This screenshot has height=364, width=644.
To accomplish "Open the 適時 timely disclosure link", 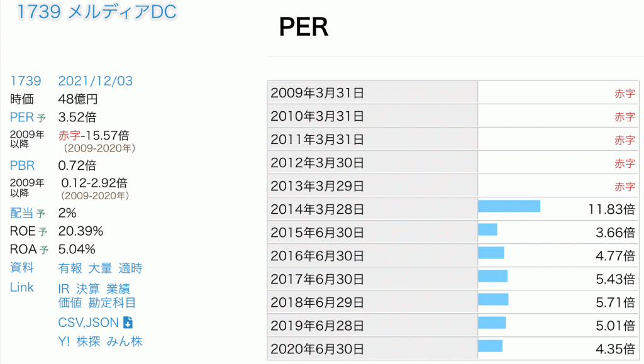I will [130, 268].
